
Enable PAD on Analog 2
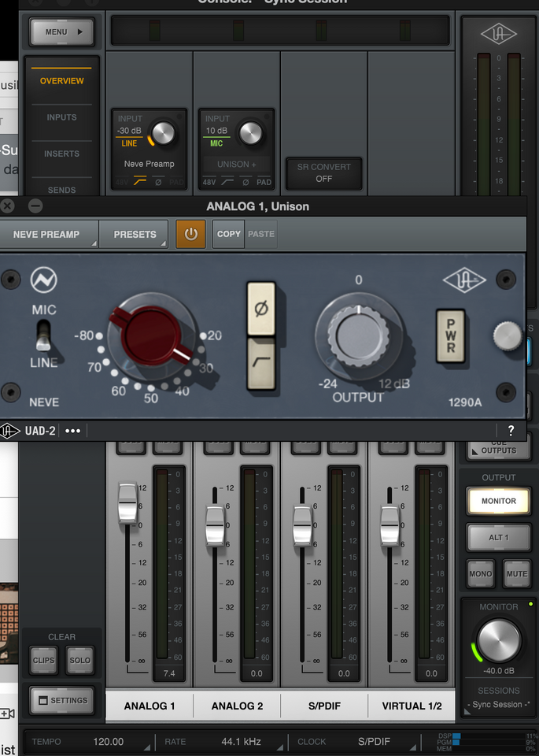pos(264,182)
